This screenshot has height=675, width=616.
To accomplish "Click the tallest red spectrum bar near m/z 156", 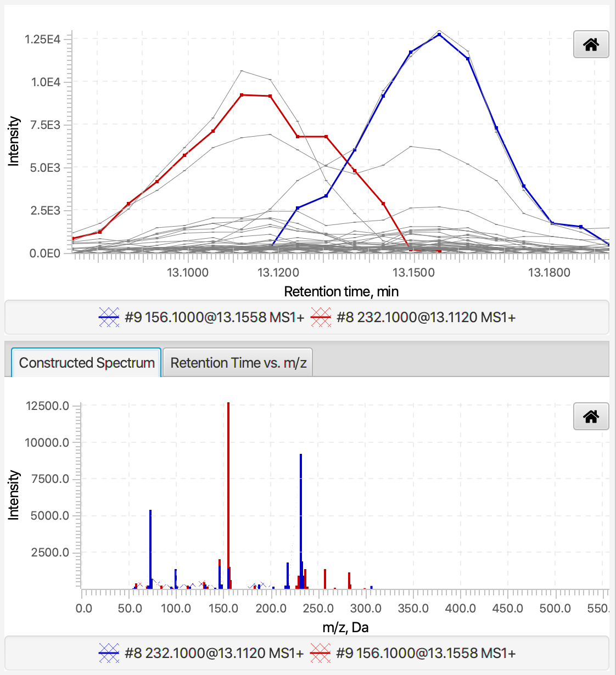I will pos(228,495).
